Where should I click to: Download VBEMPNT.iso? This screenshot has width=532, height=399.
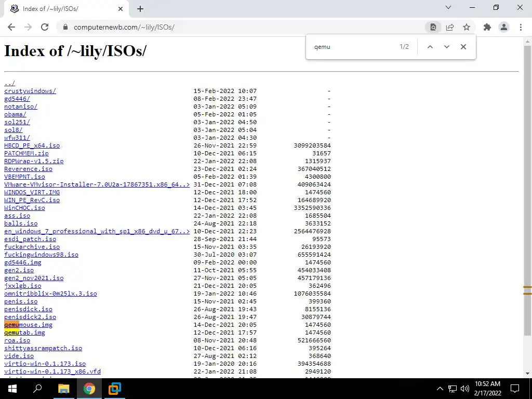pyautogui.click(x=24, y=177)
